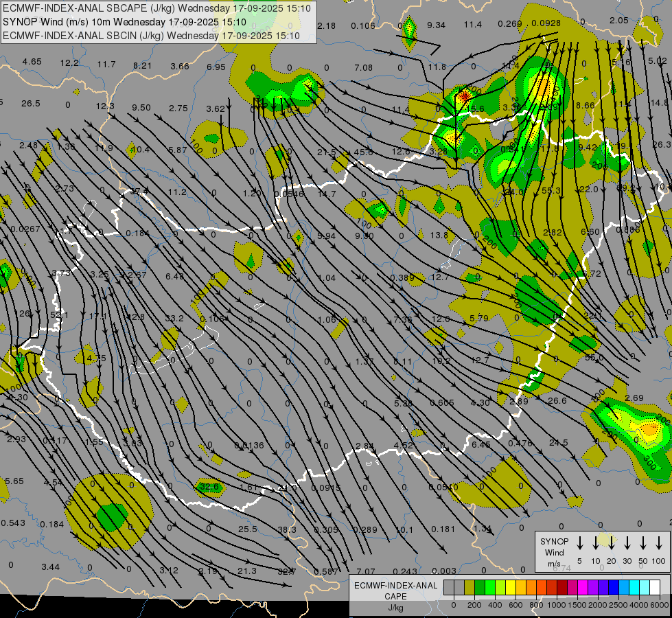
Task: Click the map value 24.5
Action: click(559, 443)
